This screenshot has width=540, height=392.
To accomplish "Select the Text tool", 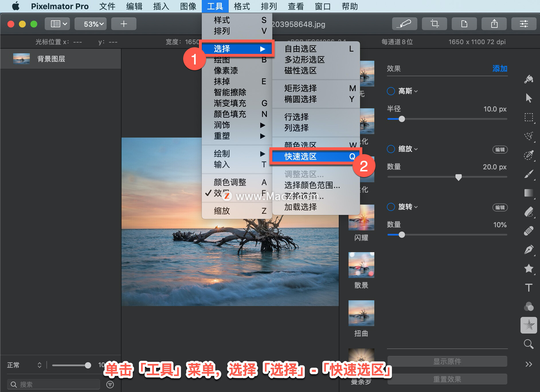I will coord(529,287).
